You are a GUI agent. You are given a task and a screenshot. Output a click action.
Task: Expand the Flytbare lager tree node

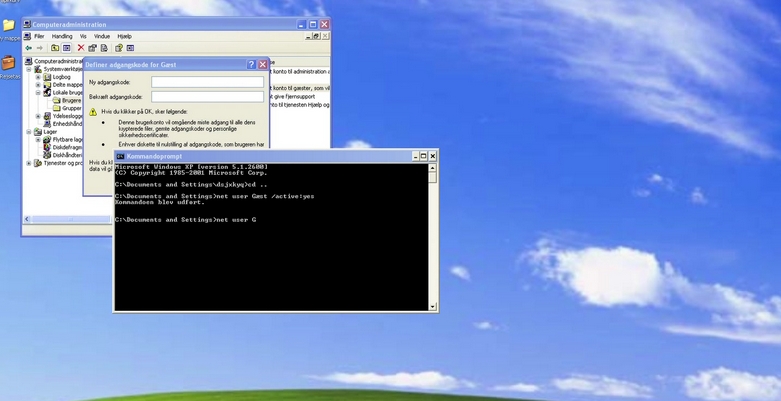point(38,139)
